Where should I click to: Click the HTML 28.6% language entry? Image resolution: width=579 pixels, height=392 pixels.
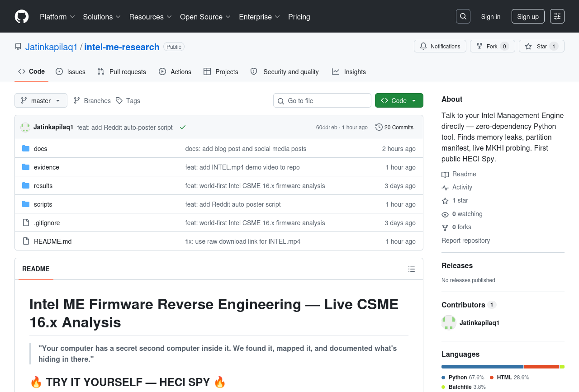509,378
